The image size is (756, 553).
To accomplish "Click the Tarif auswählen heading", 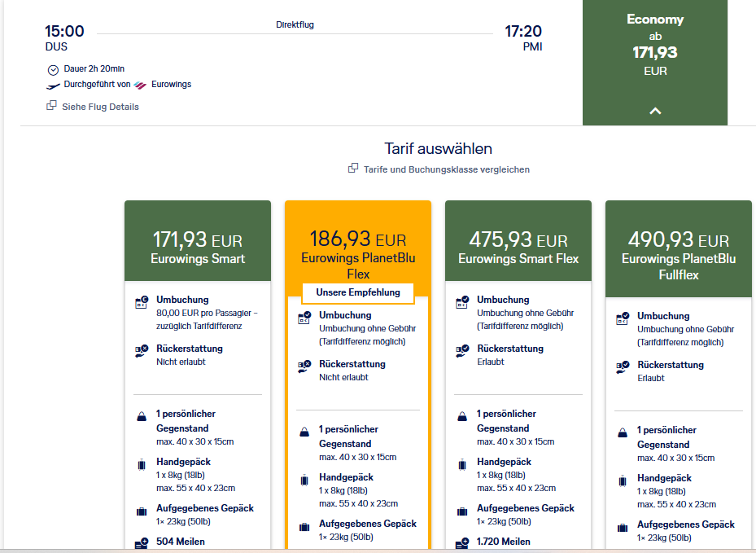I will [x=438, y=148].
